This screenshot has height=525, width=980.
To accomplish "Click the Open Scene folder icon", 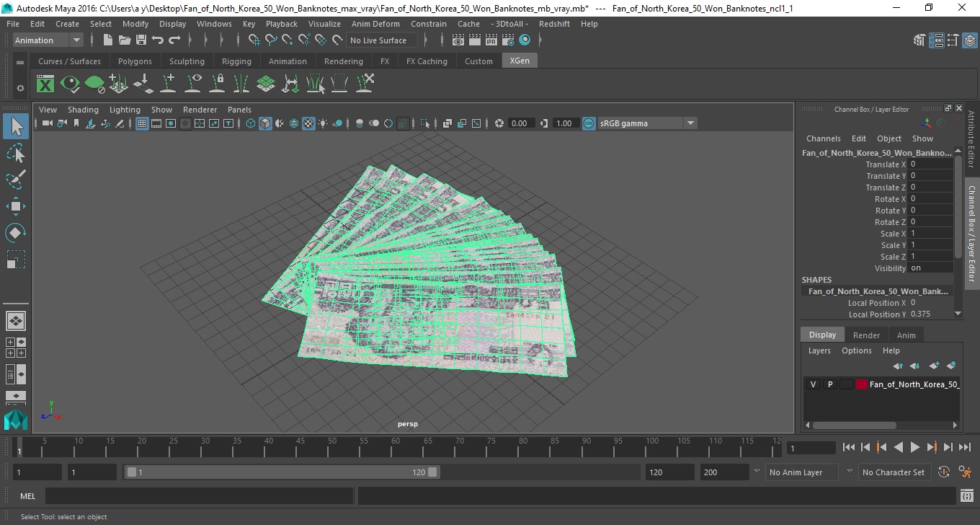I will 124,40.
